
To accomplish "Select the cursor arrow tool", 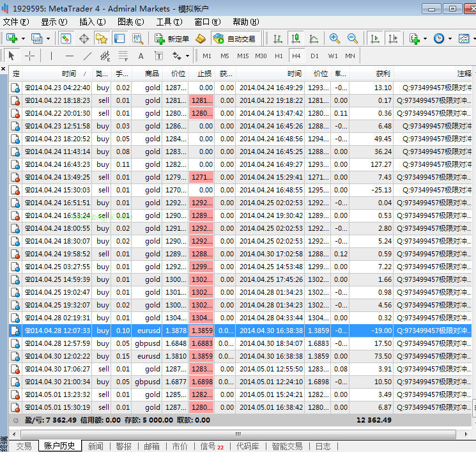I will click(x=12, y=56).
